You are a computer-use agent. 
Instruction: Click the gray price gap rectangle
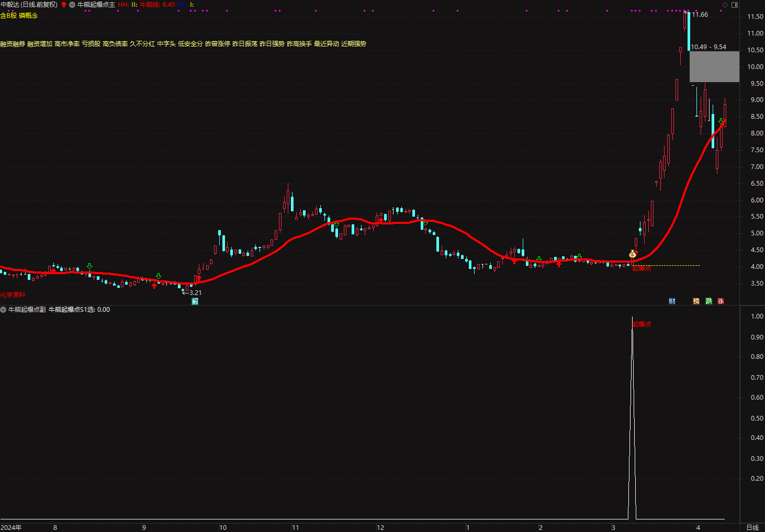[714, 66]
